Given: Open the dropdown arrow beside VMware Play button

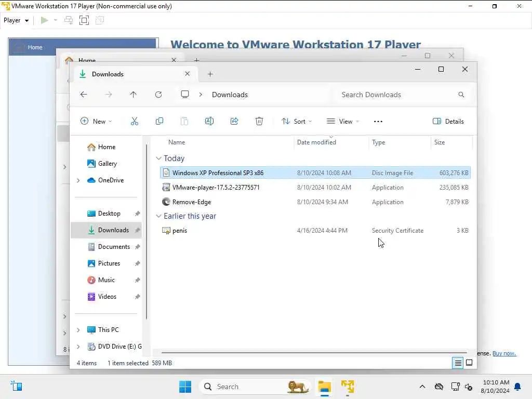Looking at the screenshot, I should click(56, 20).
